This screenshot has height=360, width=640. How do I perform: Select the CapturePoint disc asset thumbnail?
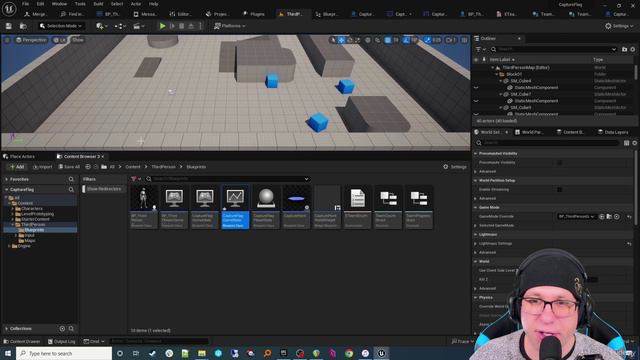pyautogui.click(x=296, y=207)
